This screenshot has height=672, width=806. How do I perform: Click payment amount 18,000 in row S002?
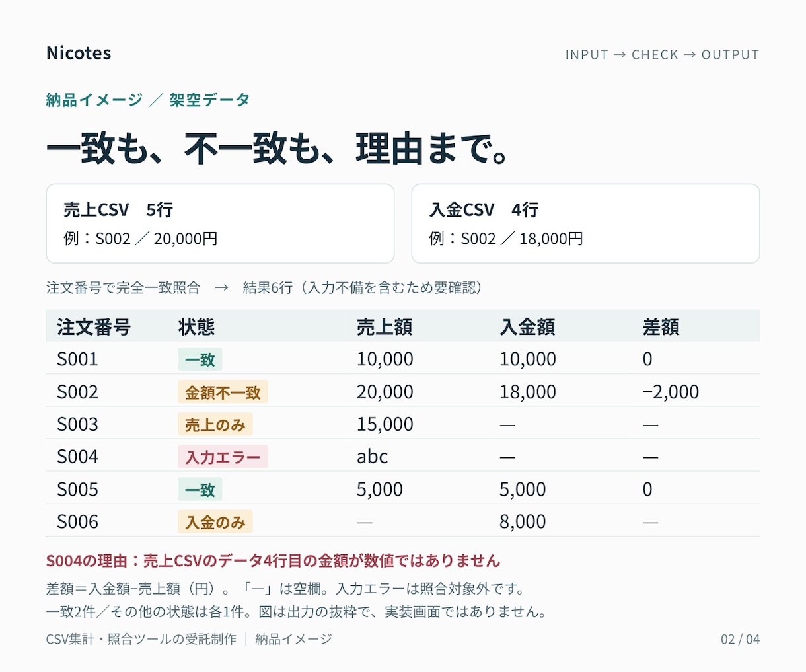[x=528, y=392]
